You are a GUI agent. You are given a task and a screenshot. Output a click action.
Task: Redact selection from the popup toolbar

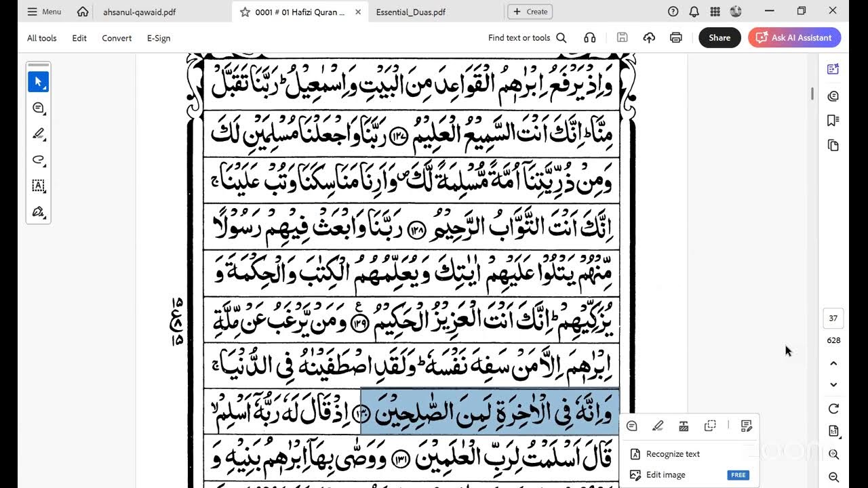pos(684,426)
